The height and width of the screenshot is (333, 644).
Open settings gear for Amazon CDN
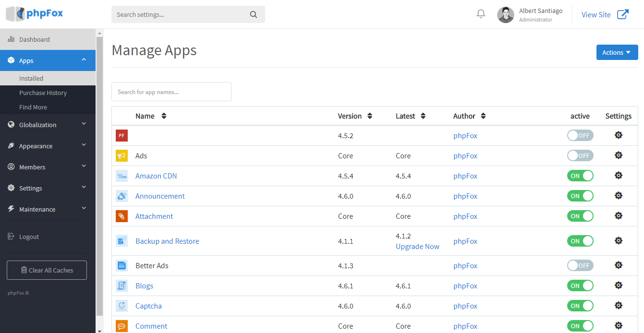[x=618, y=175]
